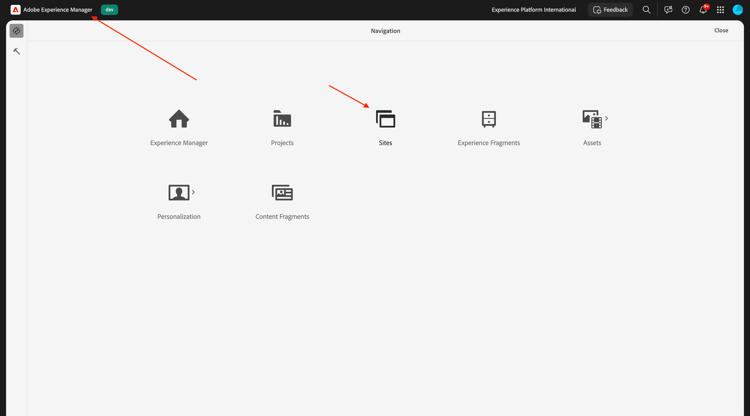750x416 pixels.
Task: Click Adobe Experience Manager header title
Action: coord(58,10)
